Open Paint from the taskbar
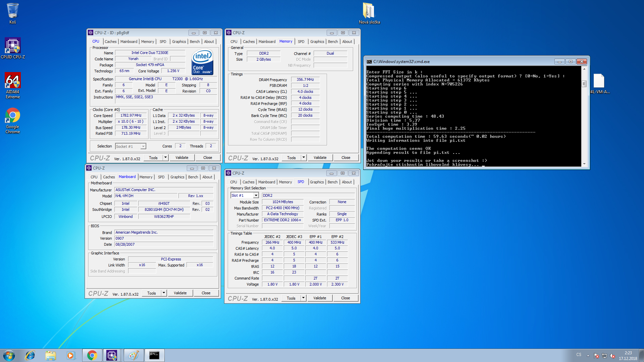This screenshot has height=362, width=644. point(133,355)
